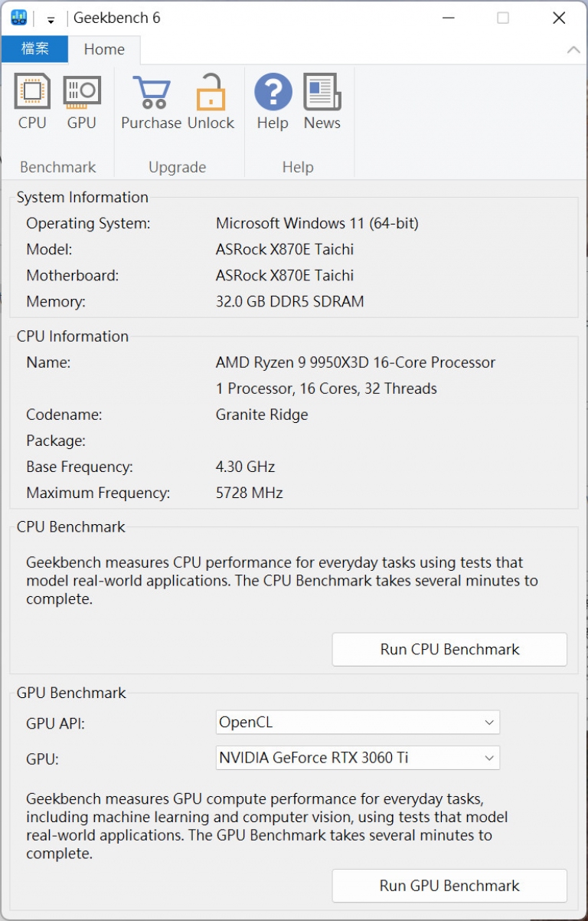Click the 'CPU Benchmark' group heading

[70, 527]
